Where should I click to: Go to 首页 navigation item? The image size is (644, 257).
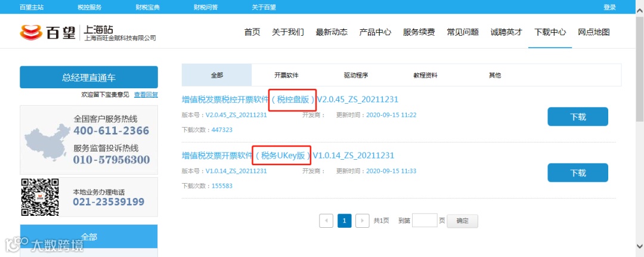coord(252,32)
